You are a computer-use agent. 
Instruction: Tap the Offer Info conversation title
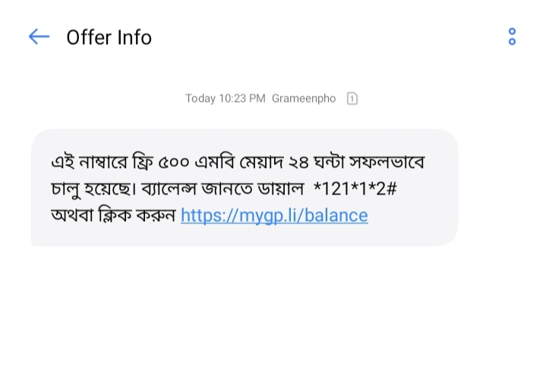click(x=109, y=37)
